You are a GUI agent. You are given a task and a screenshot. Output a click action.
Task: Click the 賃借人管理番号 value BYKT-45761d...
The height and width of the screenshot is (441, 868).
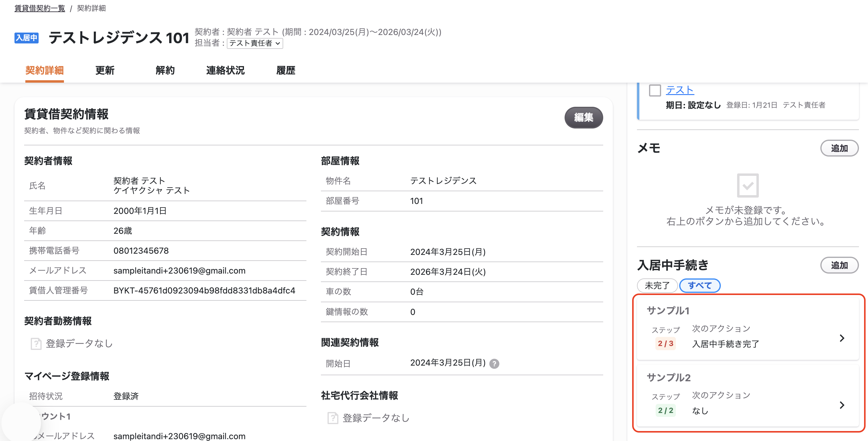tap(204, 290)
